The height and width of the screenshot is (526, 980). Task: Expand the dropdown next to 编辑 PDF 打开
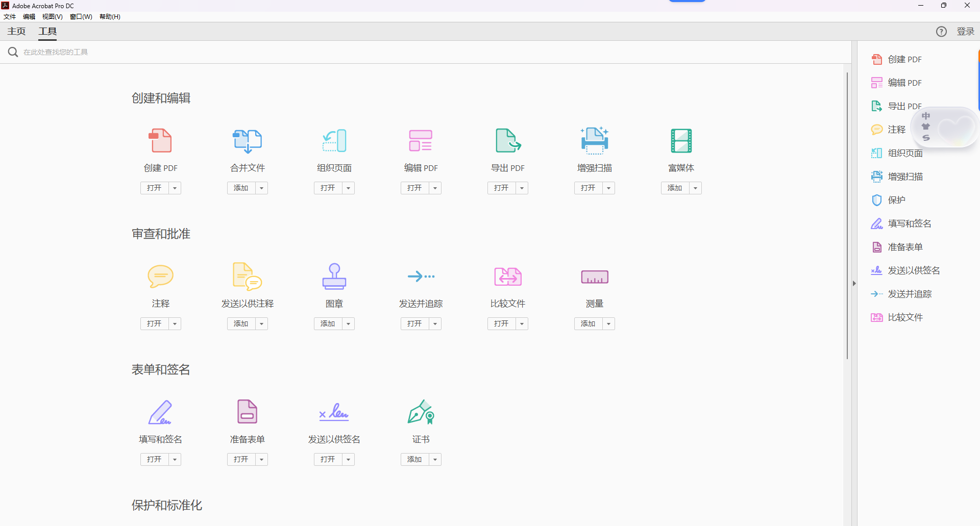click(x=435, y=188)
